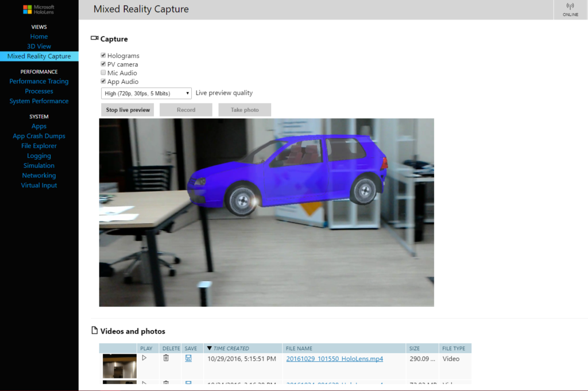Click the thumbnail of the 20161029_101550 video
The image size is (588, 391).
pyautogui.click(x=119, y=366)
